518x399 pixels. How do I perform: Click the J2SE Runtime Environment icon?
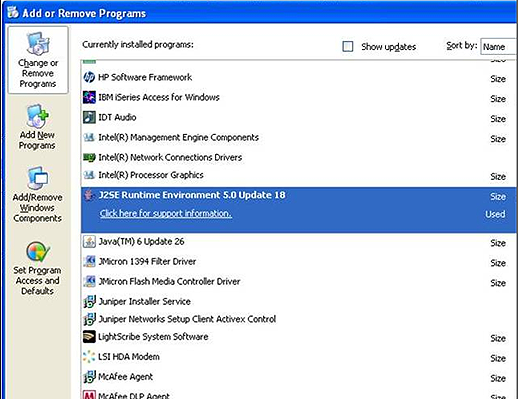[x=89, y=195]
